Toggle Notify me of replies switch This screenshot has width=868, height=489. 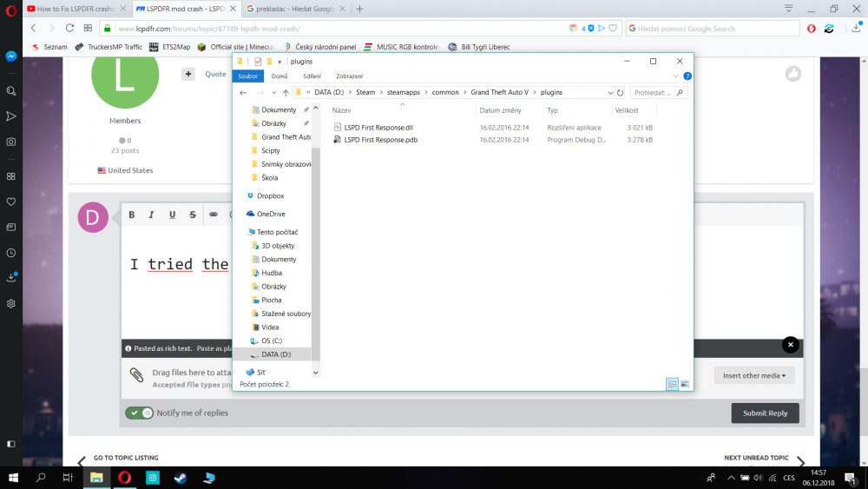(x=139, y=413)
